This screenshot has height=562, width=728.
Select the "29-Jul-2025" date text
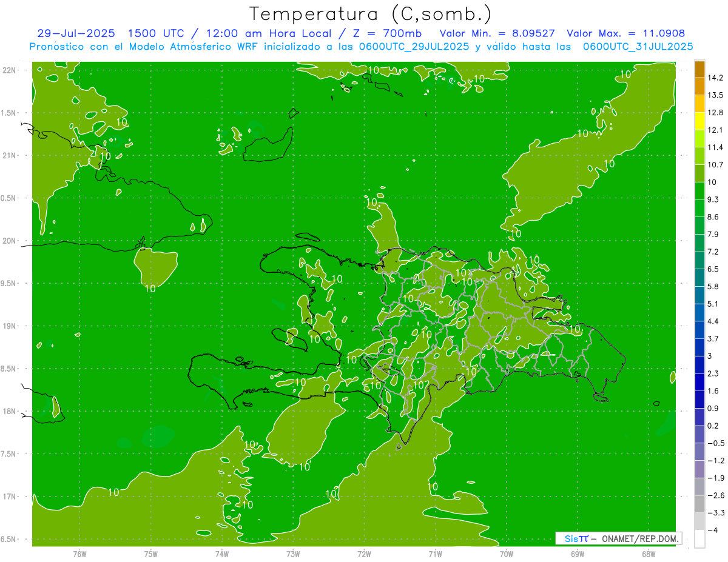(x=75, y=33)
